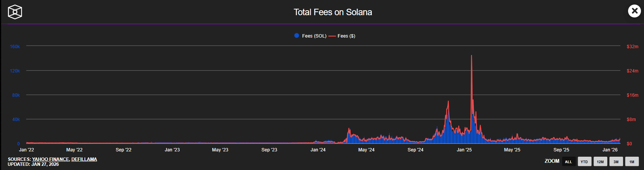Click the Jan '22 x-axis label
The width and height of the screenshot is (644, 170).
tap(27, 150)
